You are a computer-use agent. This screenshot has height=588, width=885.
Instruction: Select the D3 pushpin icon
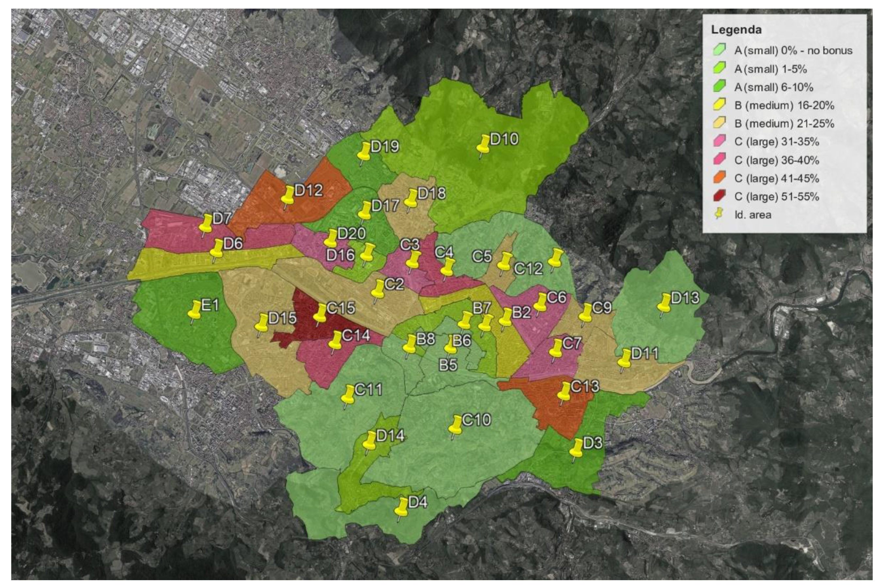[x=576, y=448]
